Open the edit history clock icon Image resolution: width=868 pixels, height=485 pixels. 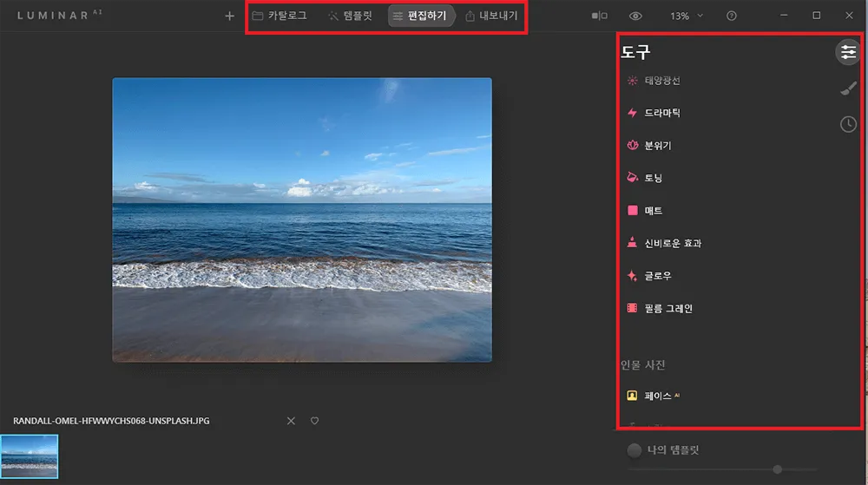pyautogui.click(x=848, y=124)
